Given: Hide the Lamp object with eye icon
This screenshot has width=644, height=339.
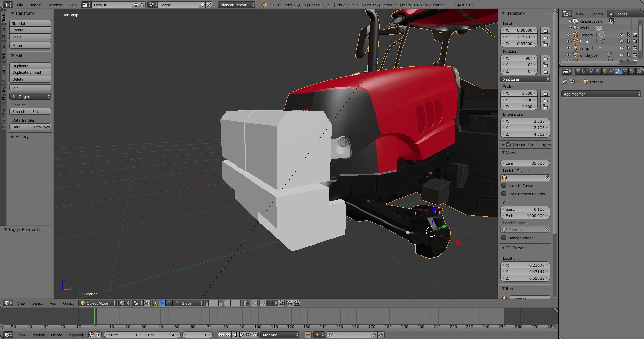Looking at the screenshot, I should point(621,48).
